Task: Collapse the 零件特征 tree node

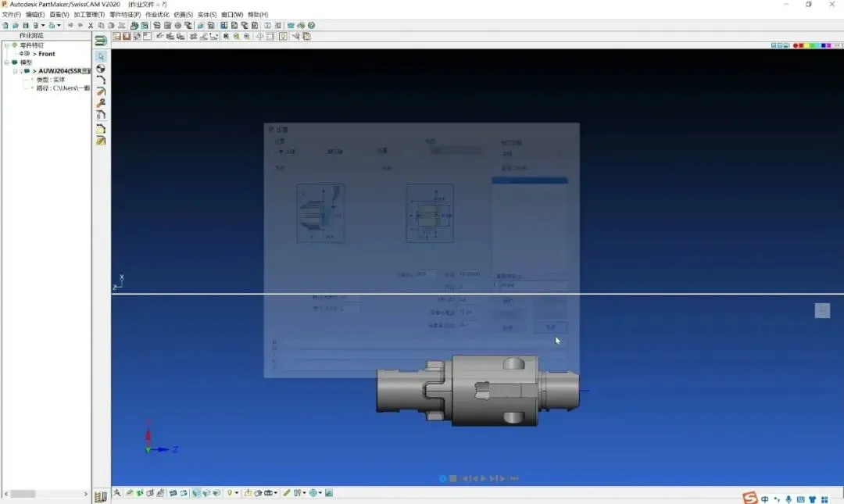Action: (8, 45)
